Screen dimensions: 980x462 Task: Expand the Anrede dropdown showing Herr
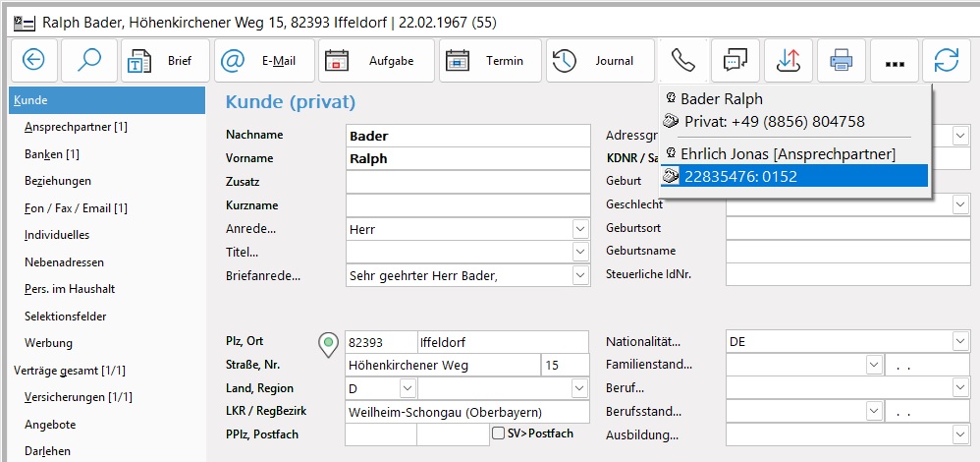click(579, 229)
